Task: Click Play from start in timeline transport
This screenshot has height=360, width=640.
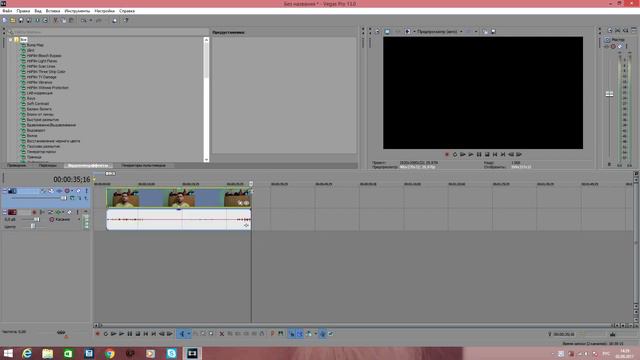Action: [x=113, y=334]
